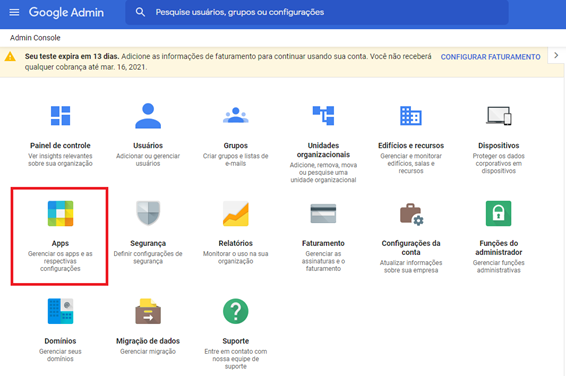
Task: Click the Grupos title text
Action: [x=236, y=145]
